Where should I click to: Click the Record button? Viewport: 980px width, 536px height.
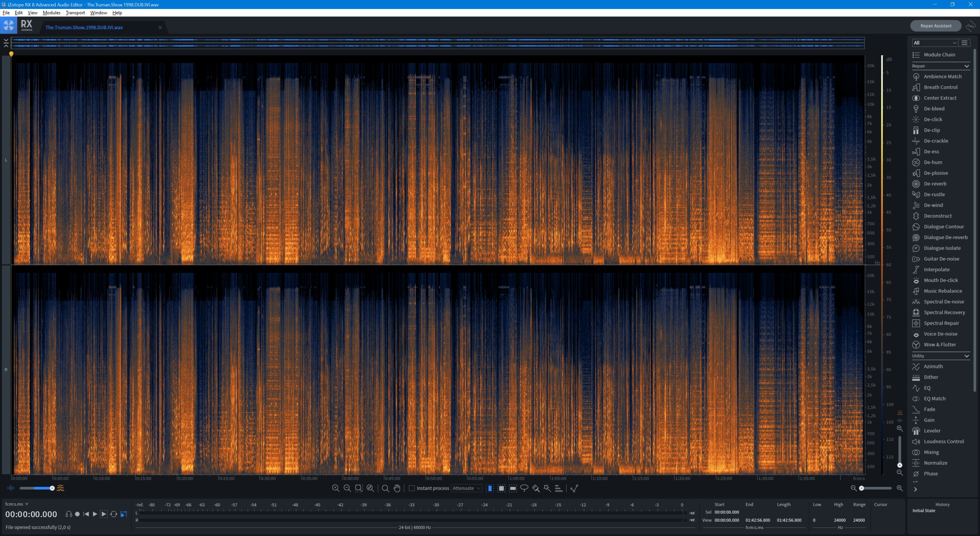pyautogui.click(x=77, y=514)
